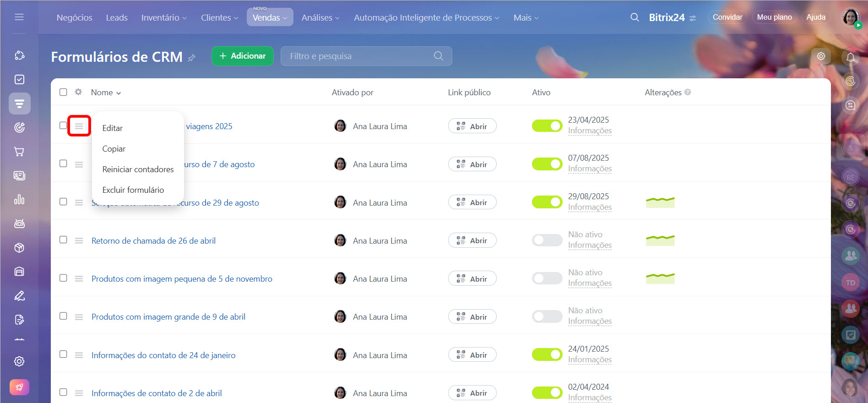Select Excluir formulário in context menu
868x403 pixels.
click(133, 190)
